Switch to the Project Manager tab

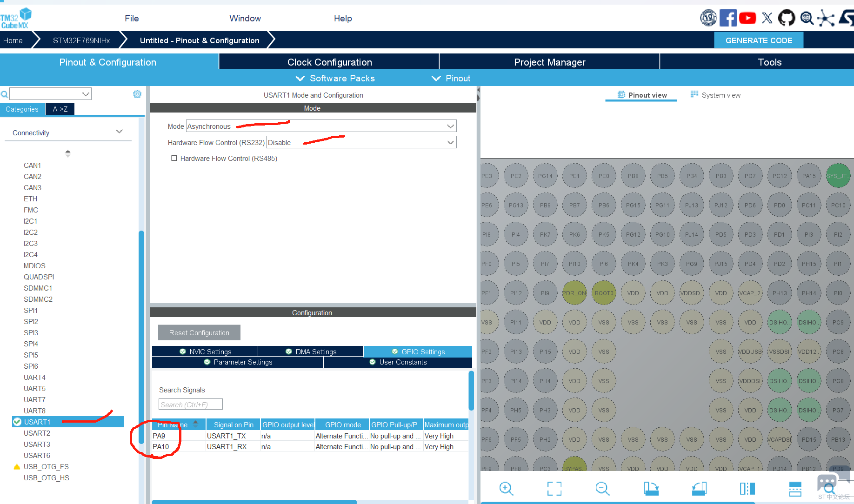tap(549, 62)
